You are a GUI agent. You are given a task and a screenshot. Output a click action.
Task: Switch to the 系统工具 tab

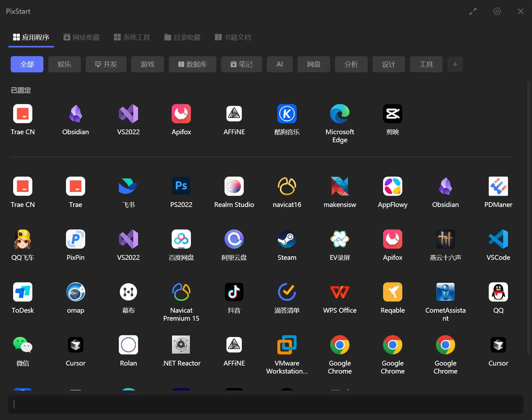coord(132,37)
